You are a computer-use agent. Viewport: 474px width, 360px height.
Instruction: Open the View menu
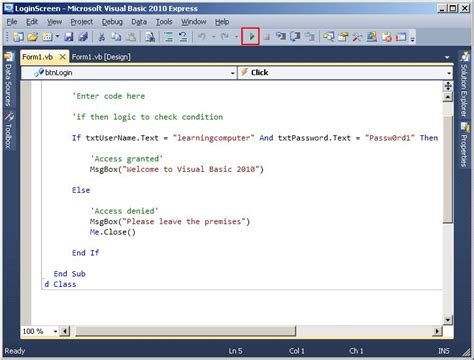point(54,22)
